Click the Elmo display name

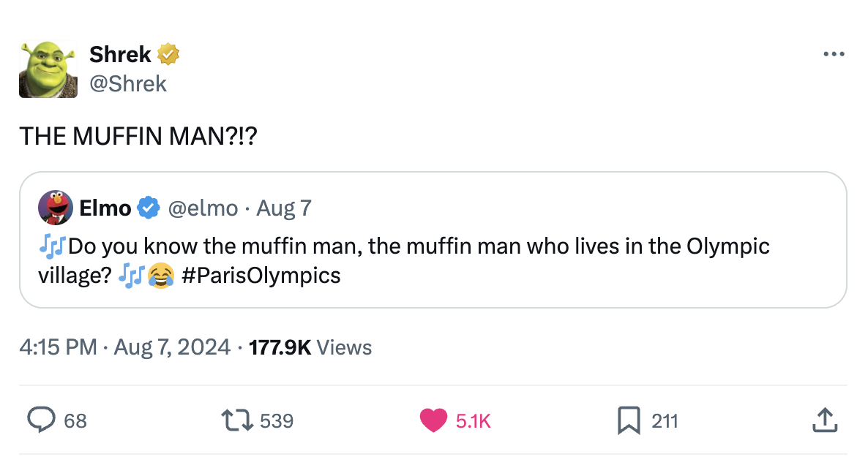[105, 208]
